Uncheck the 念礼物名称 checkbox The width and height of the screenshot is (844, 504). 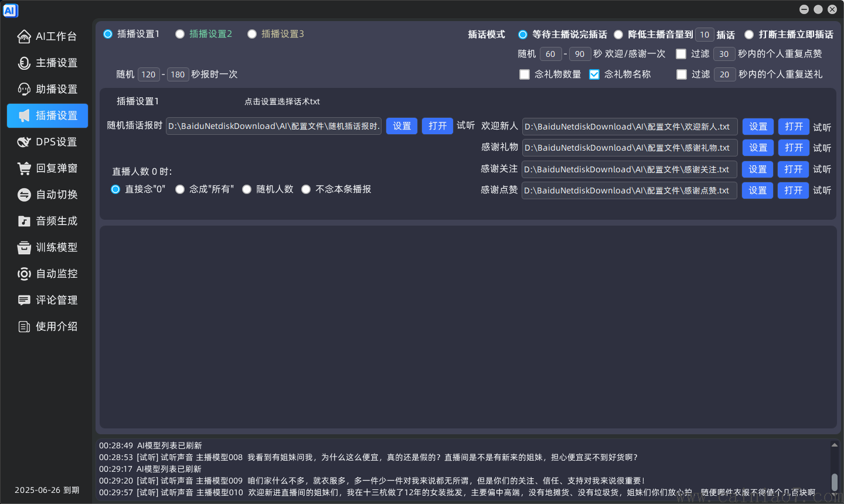594,74
